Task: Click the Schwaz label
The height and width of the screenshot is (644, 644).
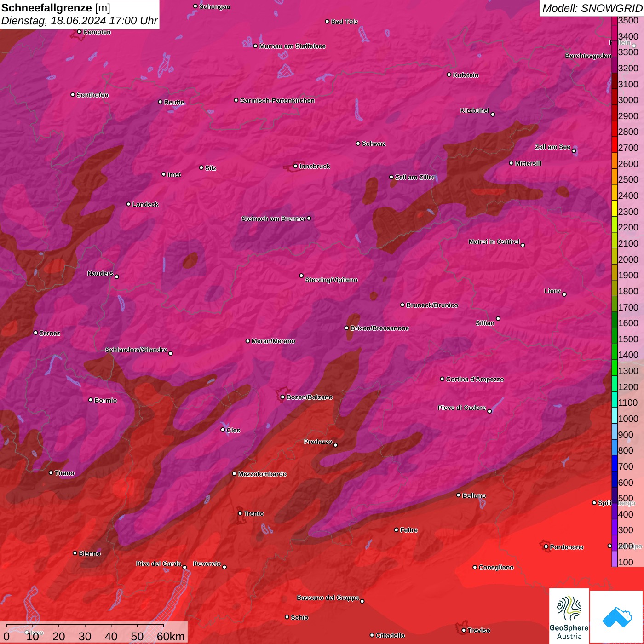Action: click(x=374, y=144)
